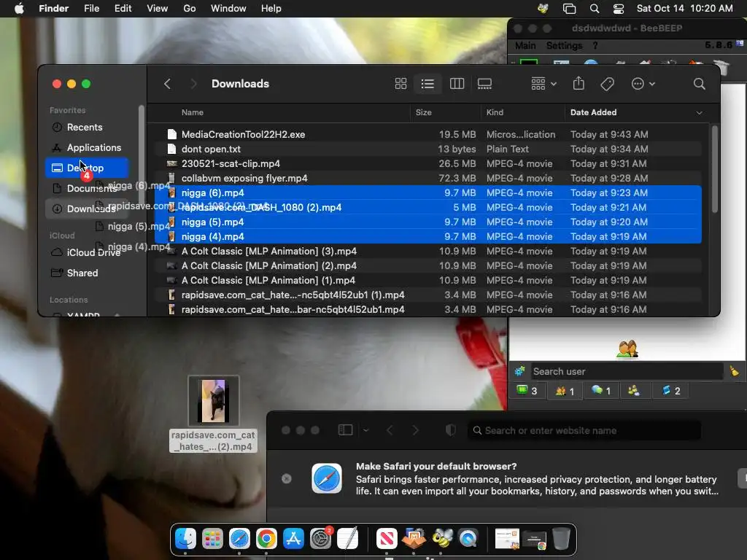Image resolution: width=747 pixels, height=560 pixels.
Task: Open the ? help menu in BeeBEEP
Action: 595,46
